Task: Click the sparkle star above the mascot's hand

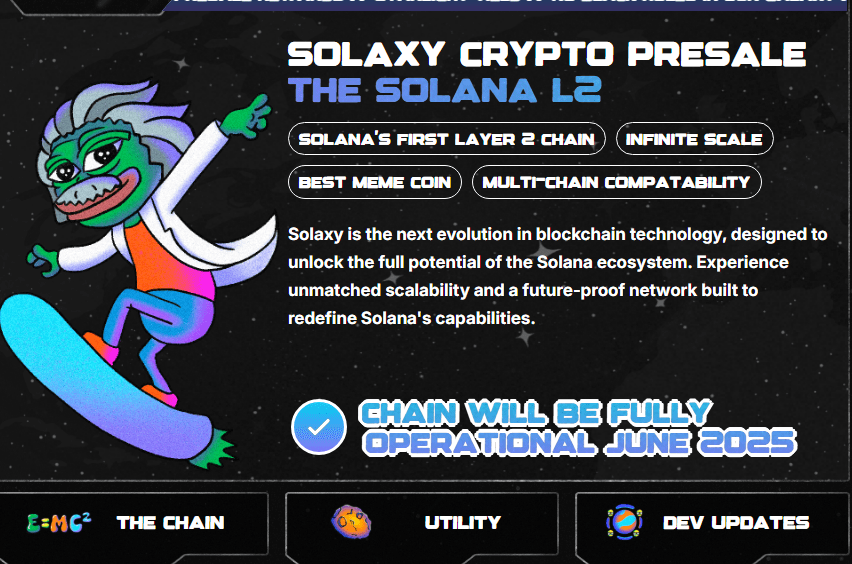Action: (x=181, y=64)
